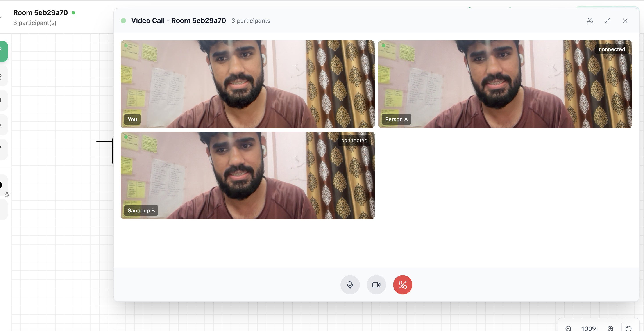644x331 pixels.
Task: Zoom out the whiteboard canvas
Action: [x=568, y=328]
